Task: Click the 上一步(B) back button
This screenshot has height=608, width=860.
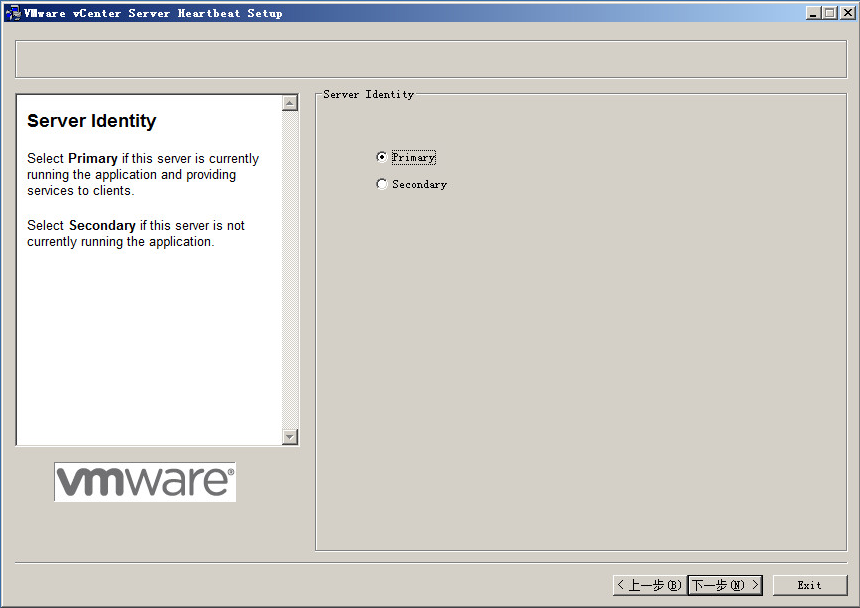Action: 650,585
